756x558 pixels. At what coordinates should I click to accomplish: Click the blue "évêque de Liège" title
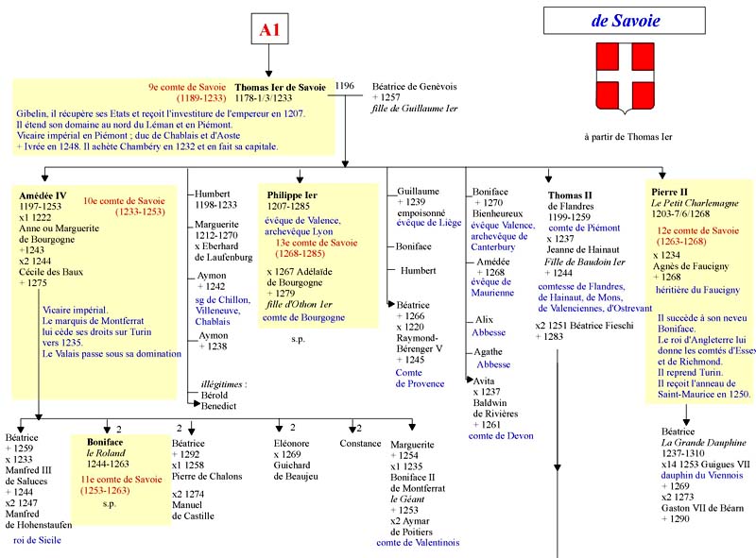pos(429,223)
